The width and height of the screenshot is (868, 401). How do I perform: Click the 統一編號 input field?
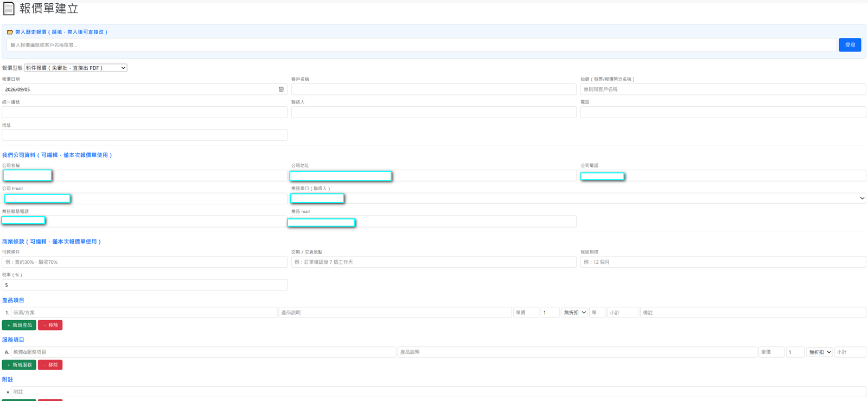[144, 112]
